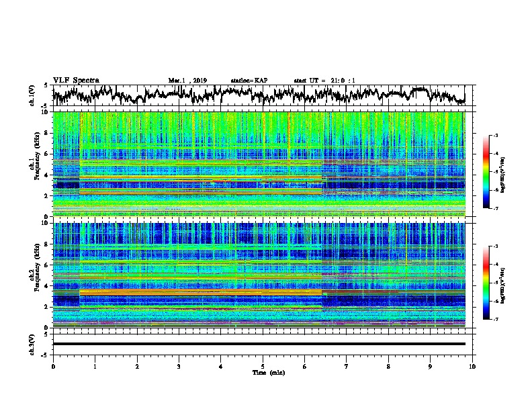Click the 2 kHz tick label of ch.2 spectrogram

click(48, 307)
